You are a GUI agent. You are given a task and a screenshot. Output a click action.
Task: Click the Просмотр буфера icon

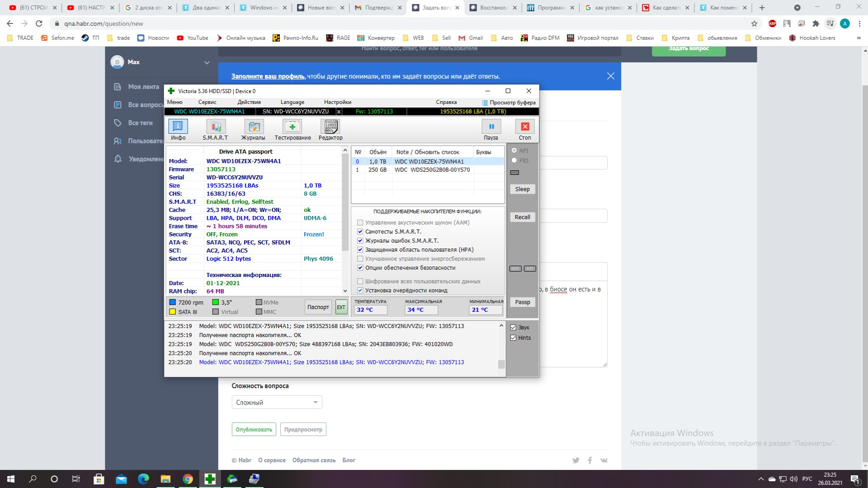tap(485, 103)
